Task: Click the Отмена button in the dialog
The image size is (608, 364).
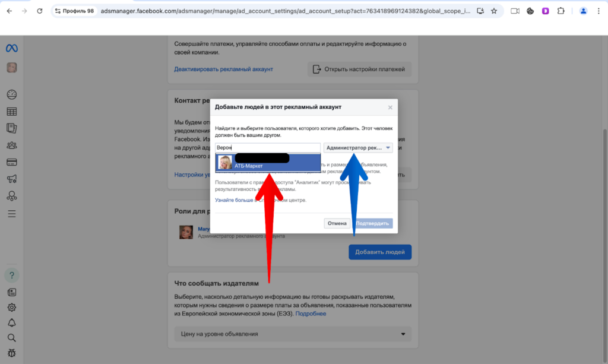Action: pos(337,223)
